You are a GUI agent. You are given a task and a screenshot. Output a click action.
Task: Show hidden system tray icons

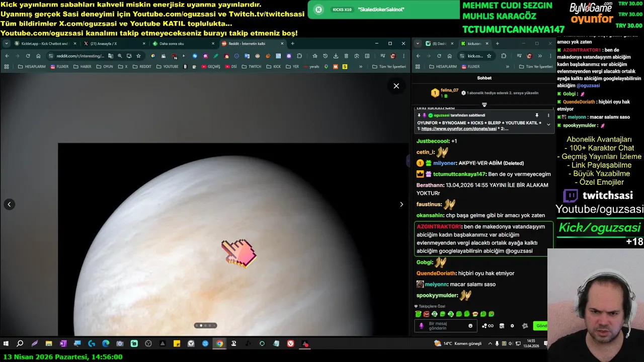coord(491,344)
